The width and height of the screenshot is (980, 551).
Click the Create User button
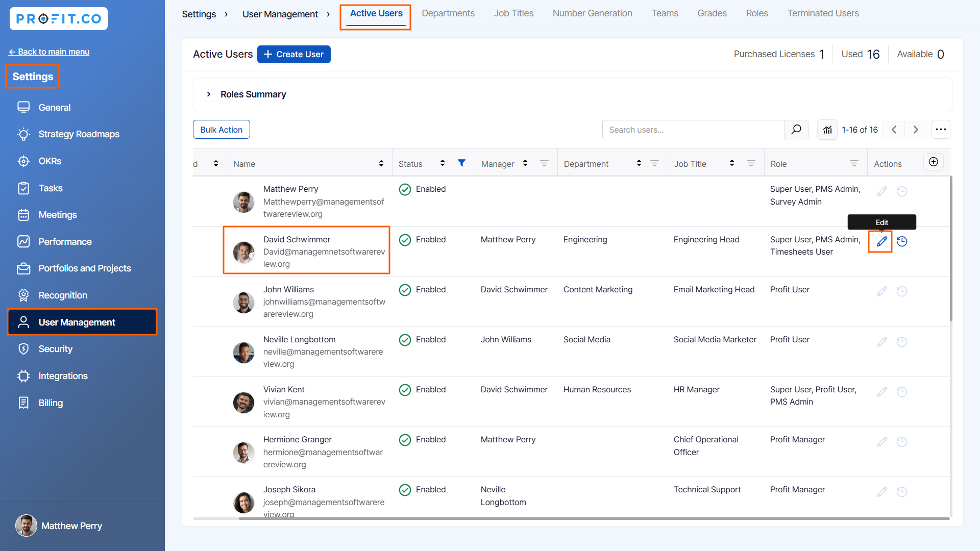[293, 54]
